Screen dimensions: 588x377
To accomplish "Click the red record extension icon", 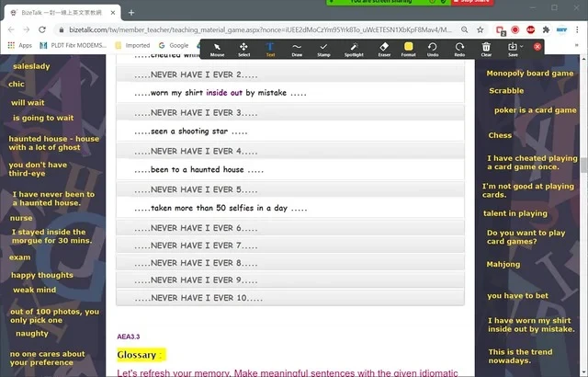I will [515, 29].
